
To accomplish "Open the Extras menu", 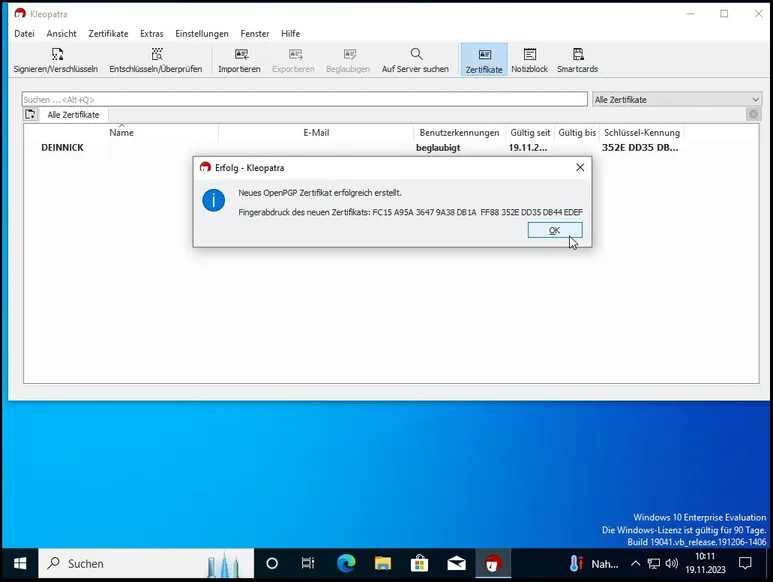I will (x=151, y=34).
